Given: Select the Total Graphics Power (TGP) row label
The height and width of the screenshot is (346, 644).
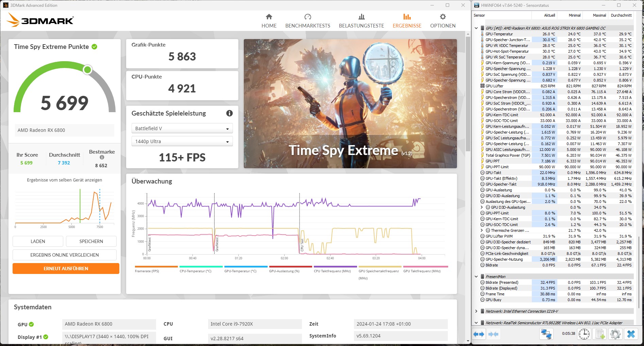Looking at the screenshot, I should (x=508, y=155).
